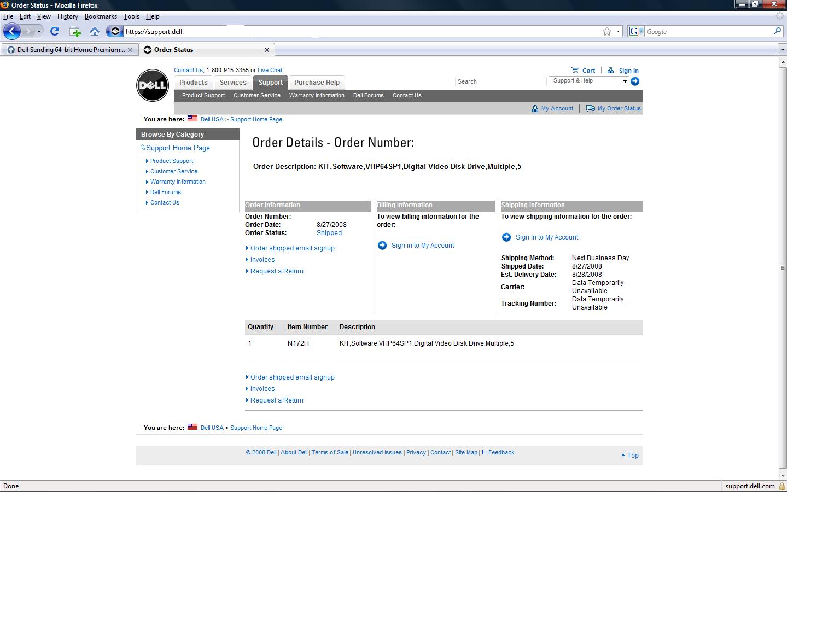Click Customer Service in Browse By Category sidebar
Screen dimensions: 840x630
[174, 171]
